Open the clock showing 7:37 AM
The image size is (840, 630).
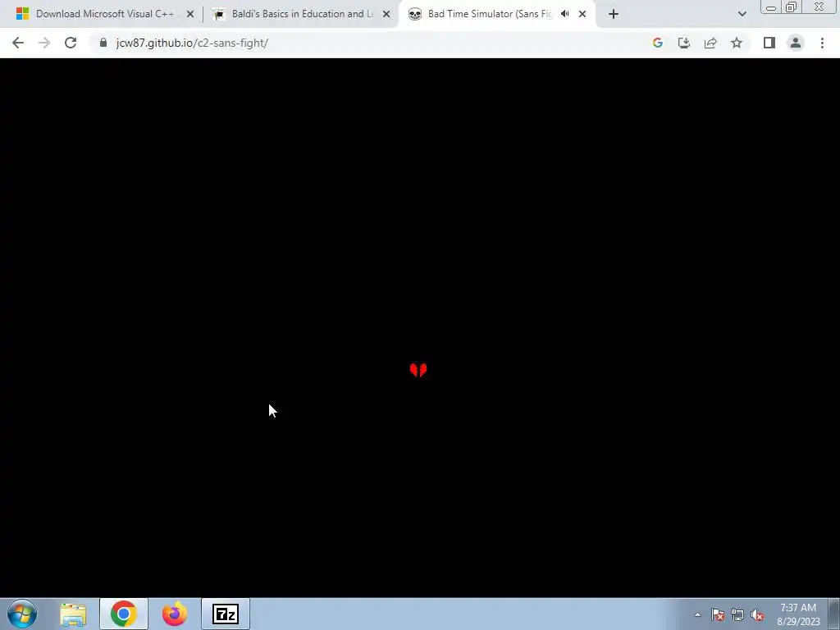pos(798,614)
